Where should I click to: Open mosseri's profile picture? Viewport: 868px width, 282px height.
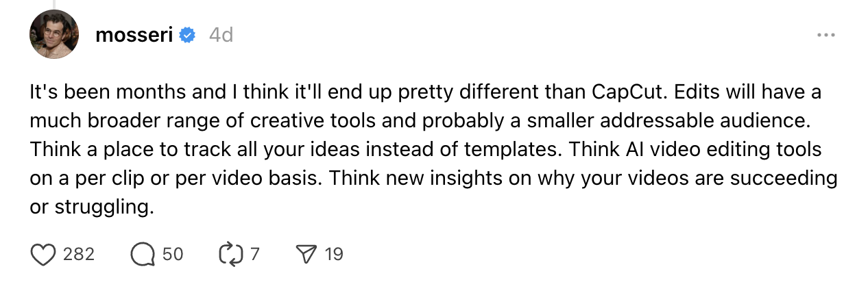pyautogui.click(x=54, y=35)
